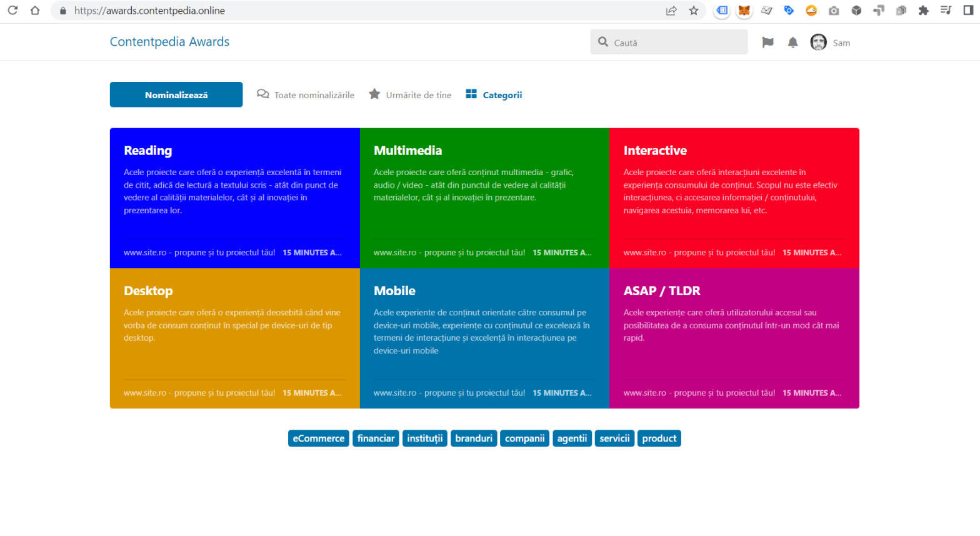Click the Contentpedia Awards logo link
Viewport: 980px width, 536px height.
pos(169,42)
